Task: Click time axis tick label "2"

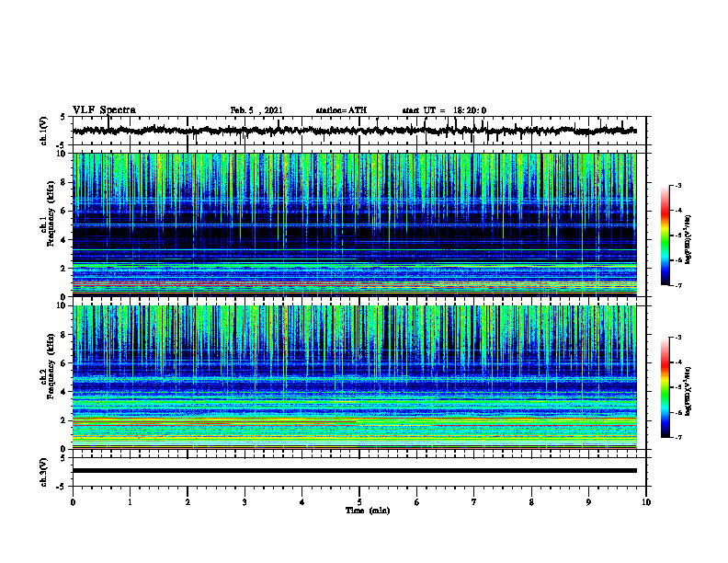Action: (188, 502)
